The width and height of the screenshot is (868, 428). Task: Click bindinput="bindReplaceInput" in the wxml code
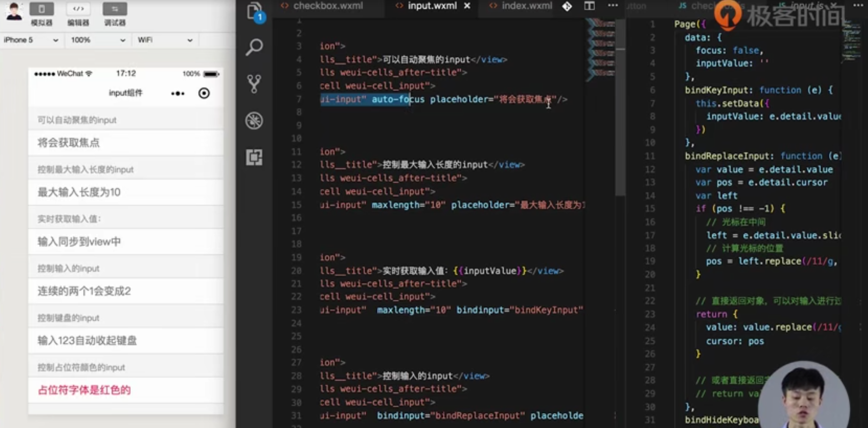click(x=451, y=416)
